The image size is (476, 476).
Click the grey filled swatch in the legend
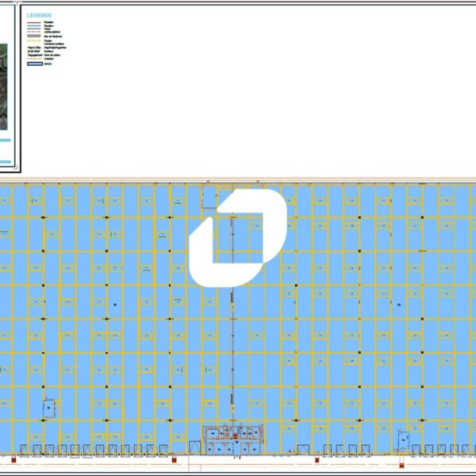33,36
